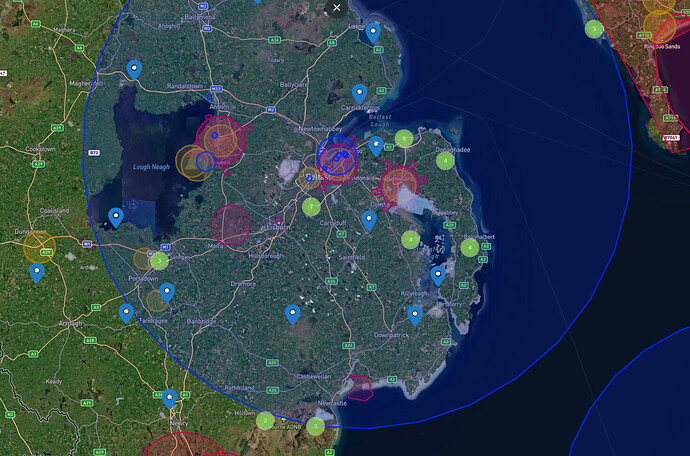
Task: Click the blue pin on Lough Neagh's southwest shore
Action: pos(116,216)
